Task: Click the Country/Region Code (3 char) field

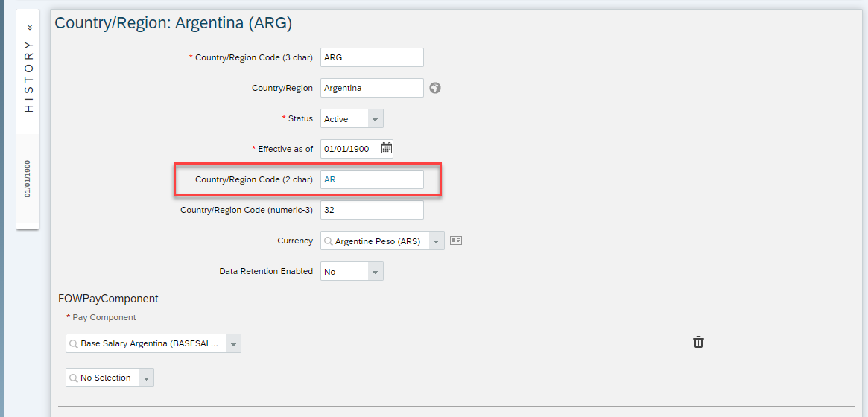Action: (x=372, y=57)
